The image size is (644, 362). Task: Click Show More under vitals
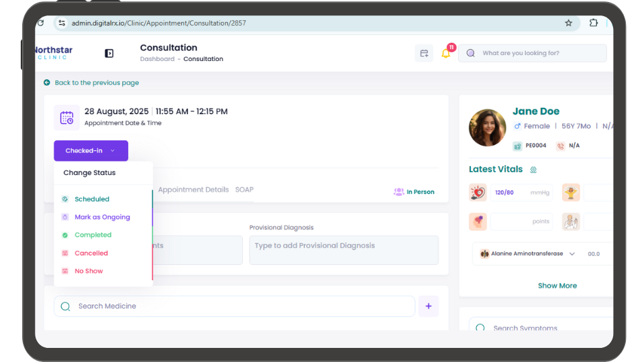(x=557, y=286)
